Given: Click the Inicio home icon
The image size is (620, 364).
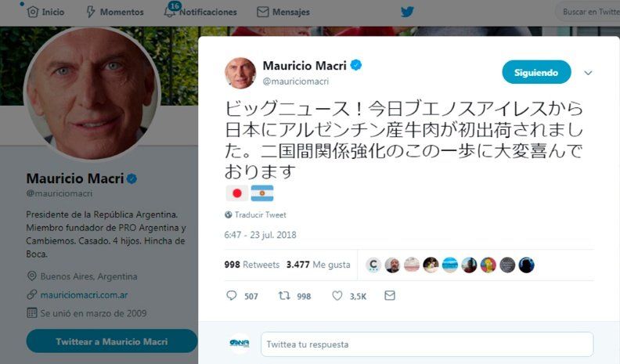Looking at the screenshot, I should pyautogui.click(x=33, y=12).
